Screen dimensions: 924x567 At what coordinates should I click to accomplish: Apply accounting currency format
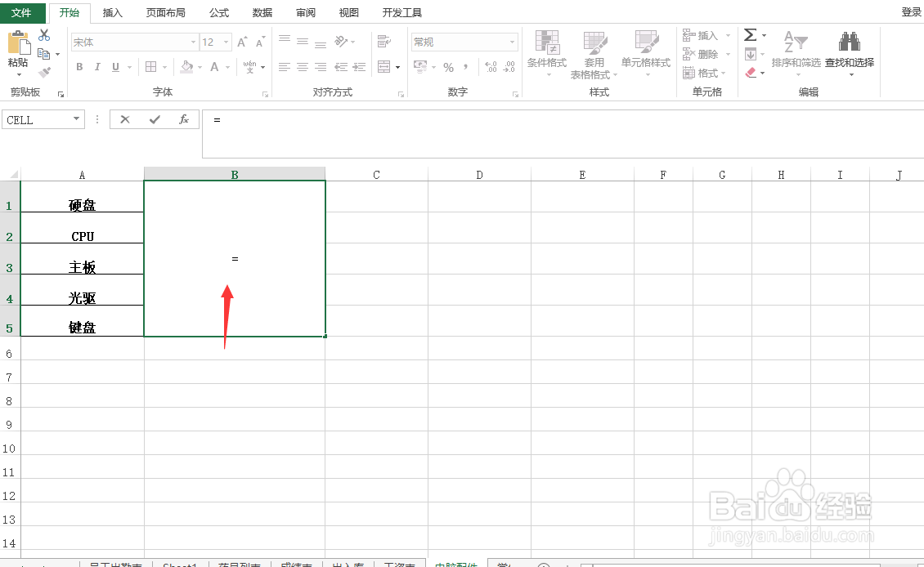pos(420,66)
